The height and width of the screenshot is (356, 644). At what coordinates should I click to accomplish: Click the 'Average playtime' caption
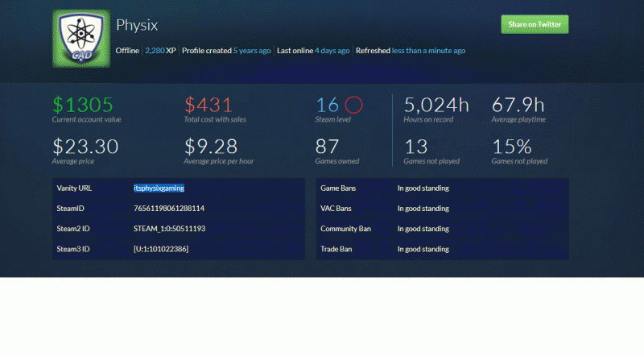pos(518,120)
